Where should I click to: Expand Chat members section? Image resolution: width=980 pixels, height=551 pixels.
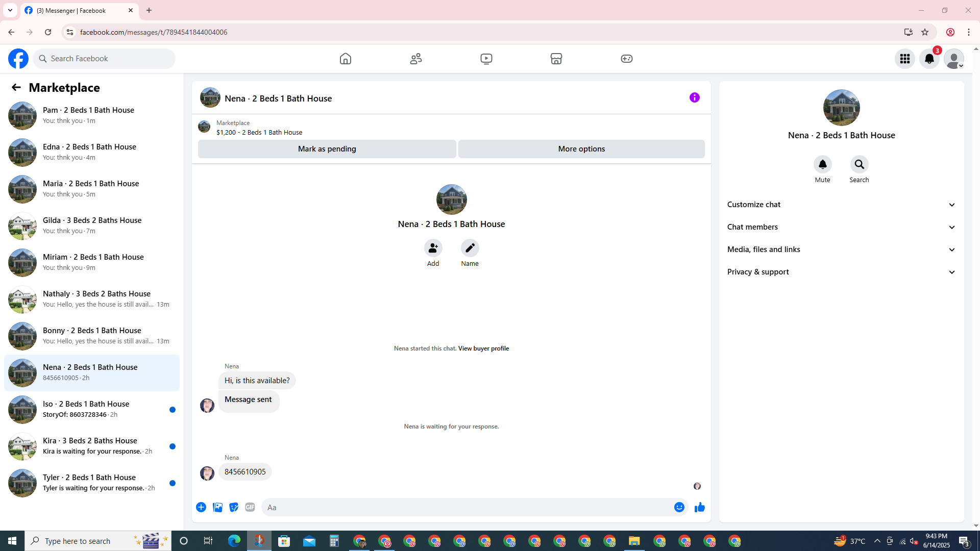[842, 227]
